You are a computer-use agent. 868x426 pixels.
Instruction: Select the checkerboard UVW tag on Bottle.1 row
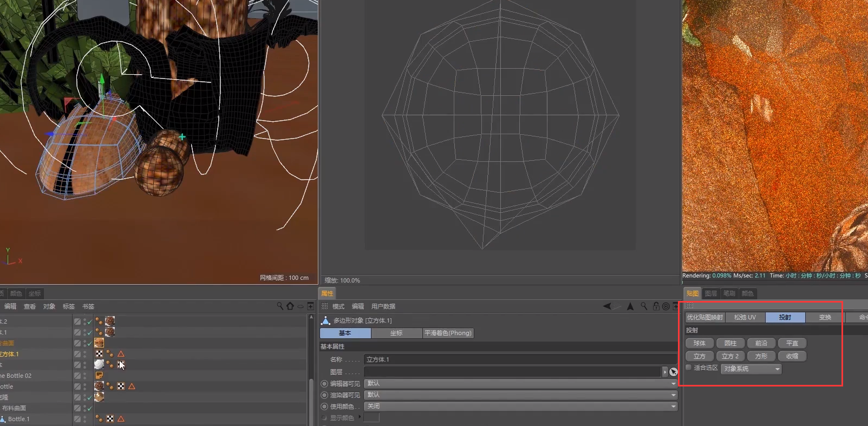[x=110, y=418]
